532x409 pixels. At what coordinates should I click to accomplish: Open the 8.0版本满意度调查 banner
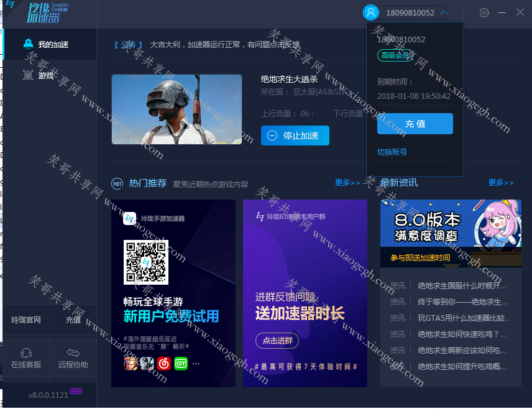click(451, 233)
